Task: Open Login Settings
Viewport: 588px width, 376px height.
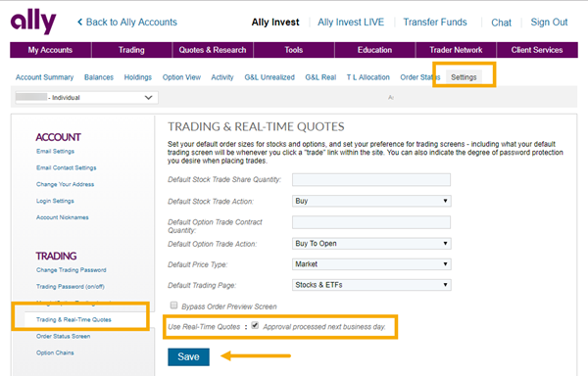Action: 55,201
